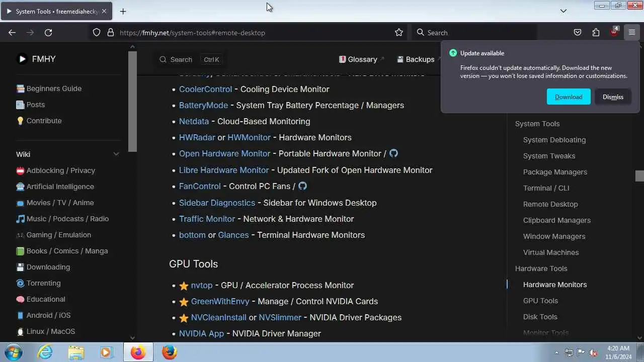Open media player icon on taskbar
The image size is (644, 362).
[107, 352]
